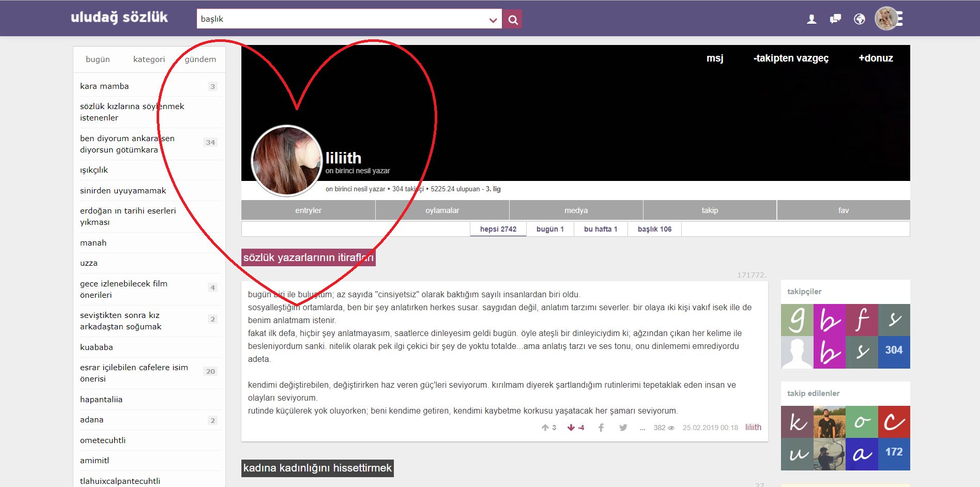The image size is (980, 487).
Task: Focus the başlık search input field
Action: (x=341, y=19)
